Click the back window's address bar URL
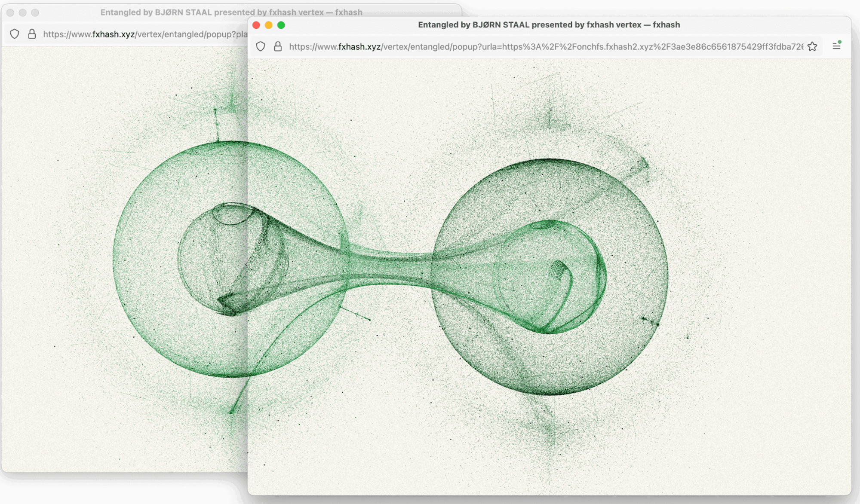Screen dimensions: 860x504 [145, 34]
